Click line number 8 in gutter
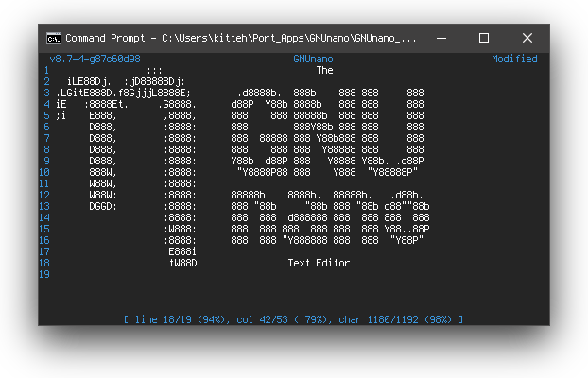The image size is (588, 378). click(46, 149)
